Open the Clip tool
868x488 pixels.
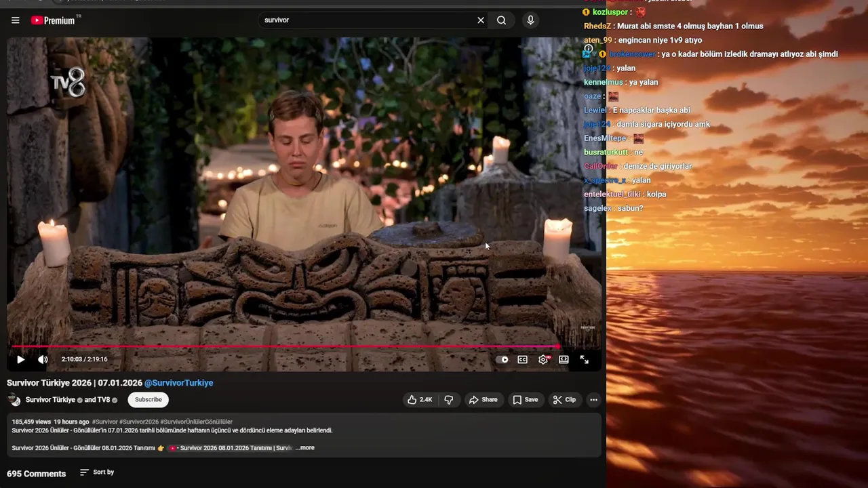coord(564,400)
